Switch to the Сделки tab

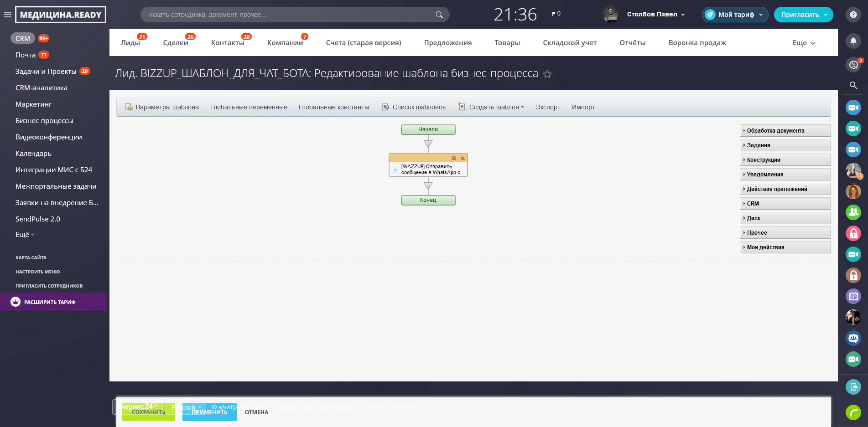pyautogui.click(x=176, y=43)
